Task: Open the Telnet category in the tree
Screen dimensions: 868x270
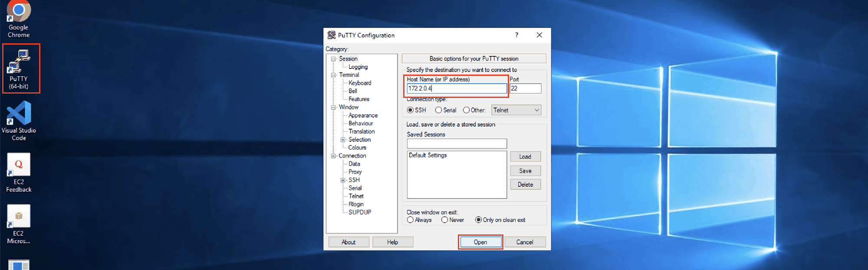Action: click(x=356, y=196)
